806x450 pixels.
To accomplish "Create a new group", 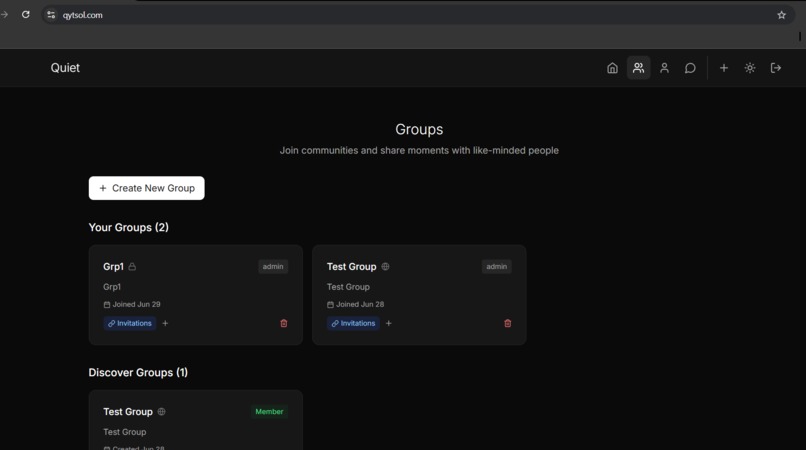I will point(146,188).
